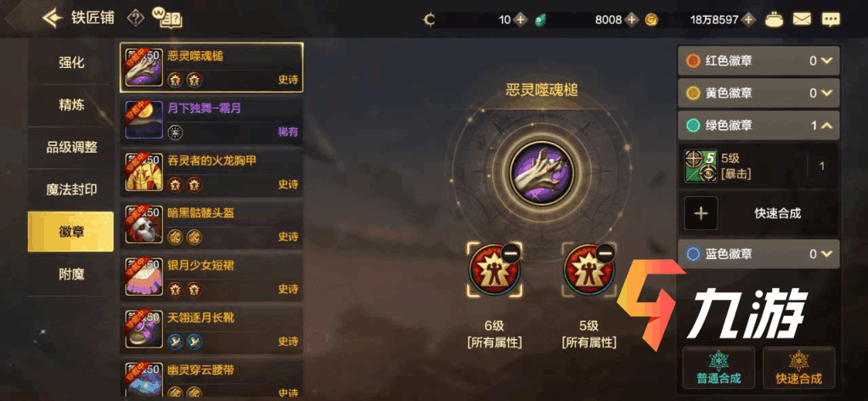The width and height of the screenshot is (868, 401).
Task: Expand the 黄色徽章 section
Action: pos(758,93)
